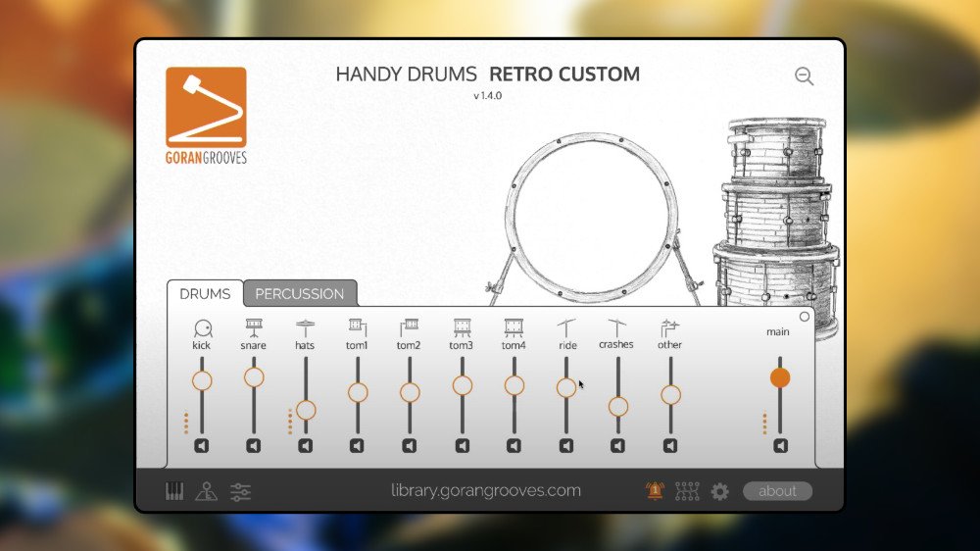
Task: Mute the main output channel
Action: coord(781,446)
